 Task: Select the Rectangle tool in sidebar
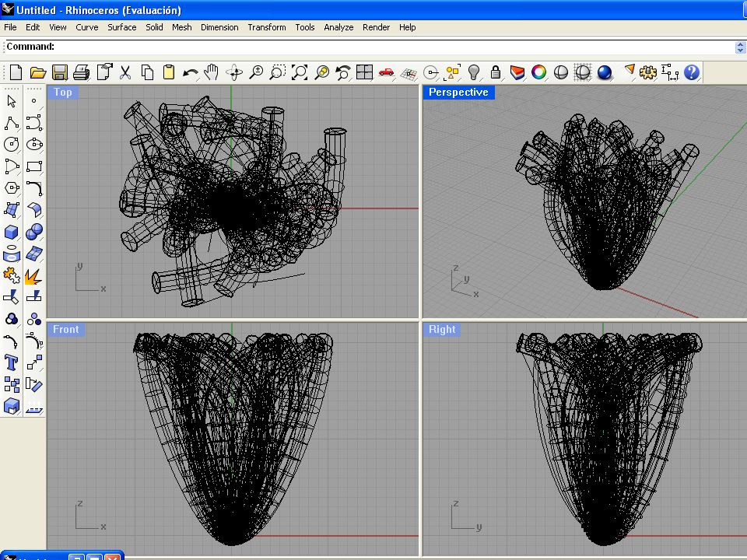pyautogui.click(x=34, y=166)
